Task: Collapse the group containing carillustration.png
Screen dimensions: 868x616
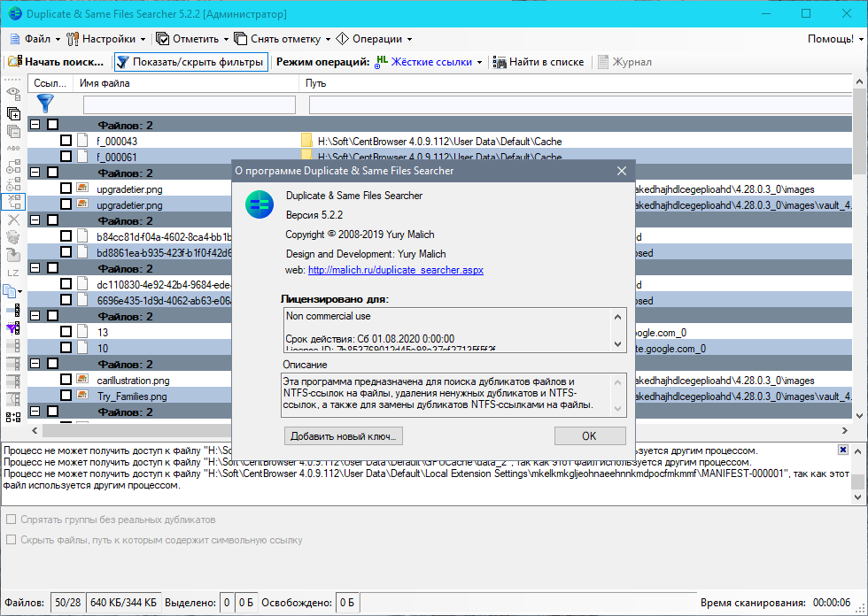Action: pos(35,364)
